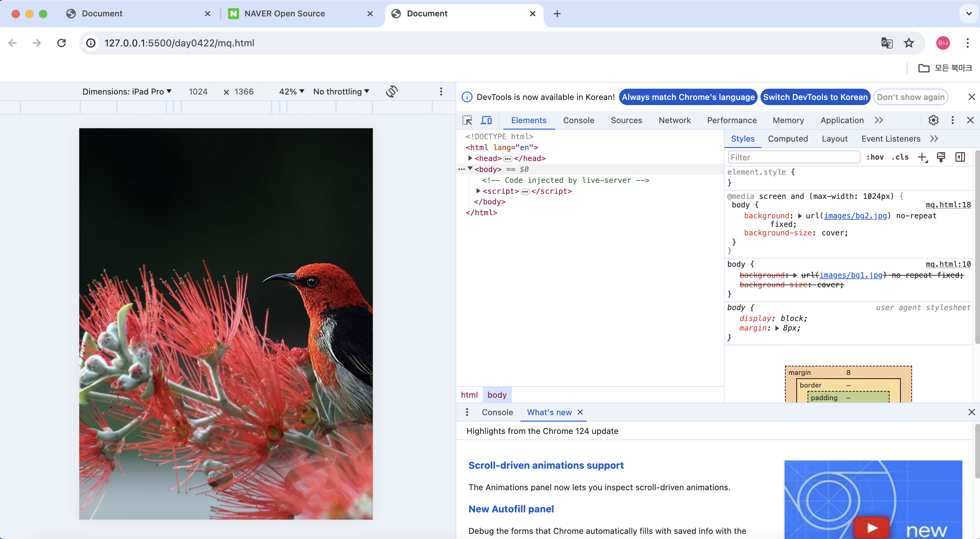Switch to the Network tab
The image size is (980, 539).
(x=674, y=120)
